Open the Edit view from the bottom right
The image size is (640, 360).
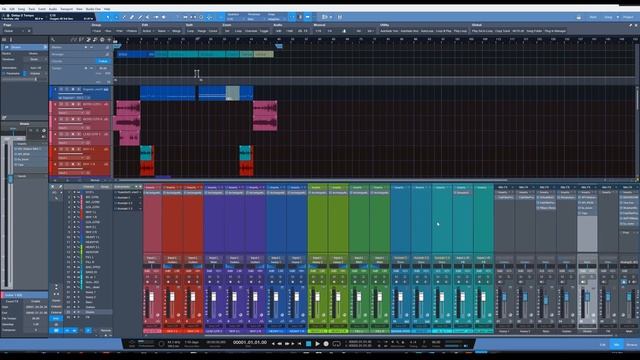coord(602,345)
